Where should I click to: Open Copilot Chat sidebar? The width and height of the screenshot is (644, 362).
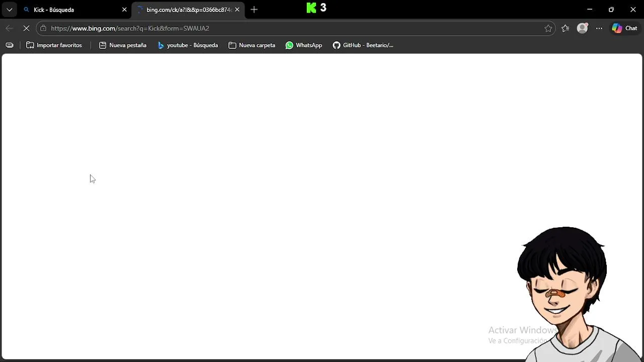[x=624, y=28]
